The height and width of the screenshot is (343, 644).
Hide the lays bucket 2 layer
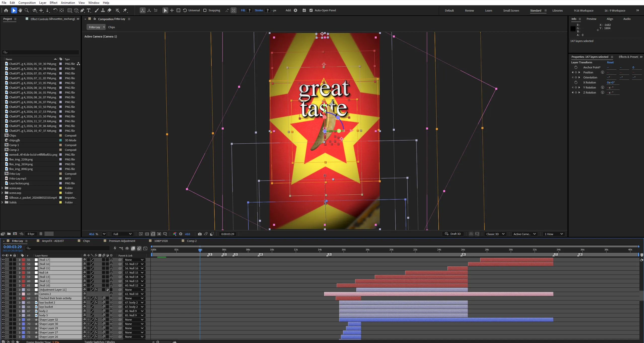(3, 303)
